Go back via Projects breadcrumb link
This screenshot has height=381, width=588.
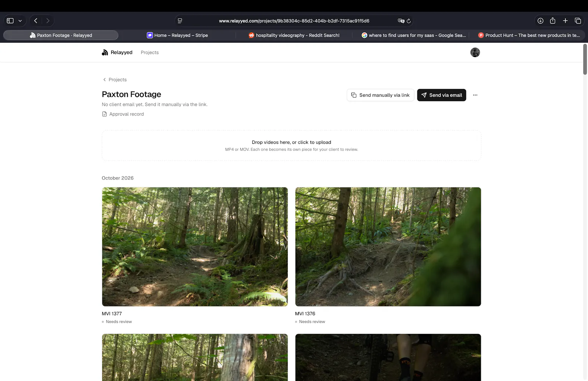click(x=115, y=79)
